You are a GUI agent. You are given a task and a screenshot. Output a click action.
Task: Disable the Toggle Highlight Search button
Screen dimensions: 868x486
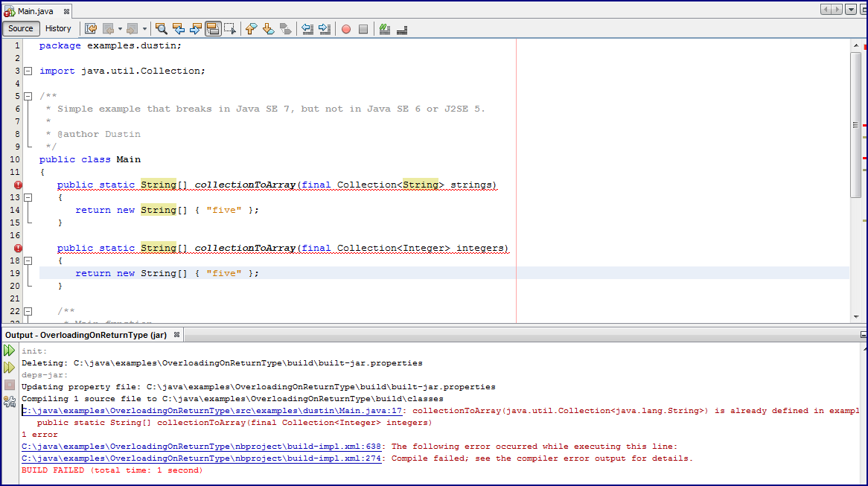pyautogui.click(x=213, y=28)
